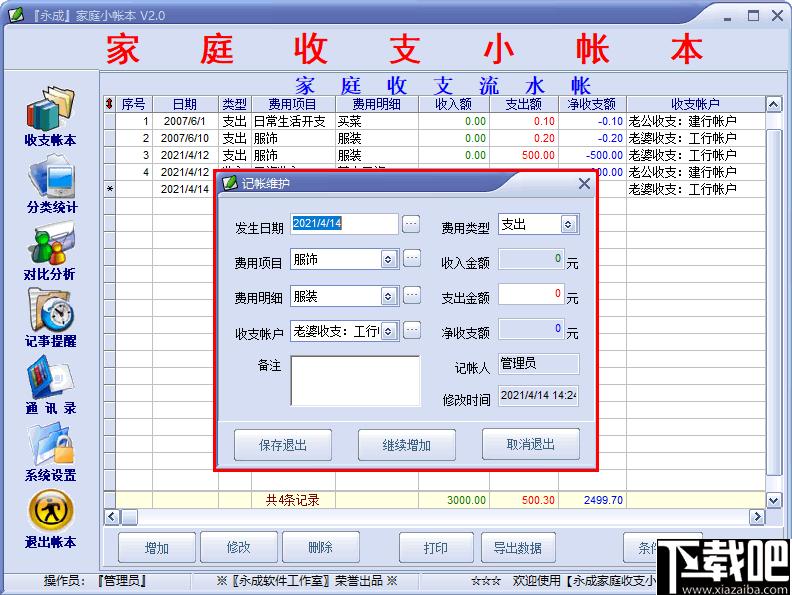This screenshot has width=792, height=595.
Task: Click the 记帐维护 dialog title icon
Action: [230, 183]
